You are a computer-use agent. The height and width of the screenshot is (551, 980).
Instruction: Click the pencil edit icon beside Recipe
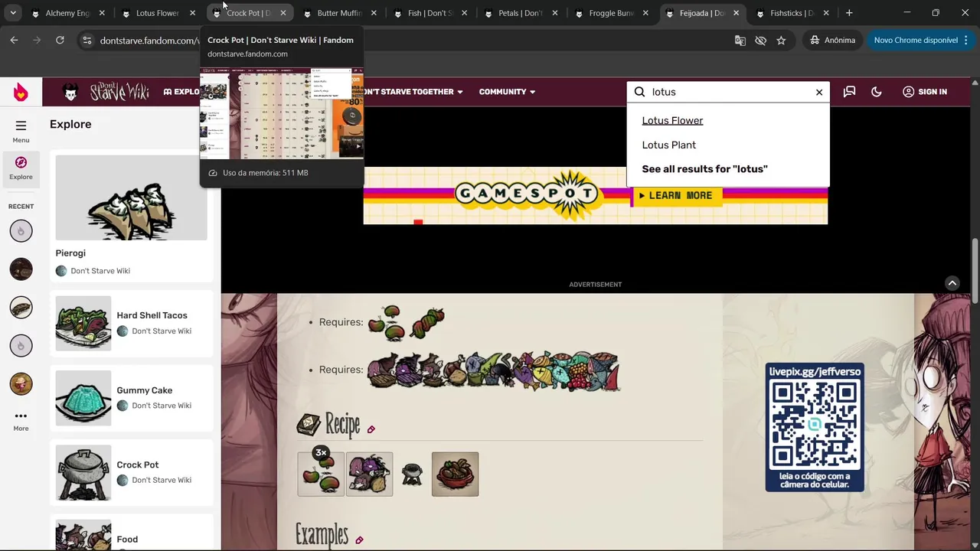(371, 429)
